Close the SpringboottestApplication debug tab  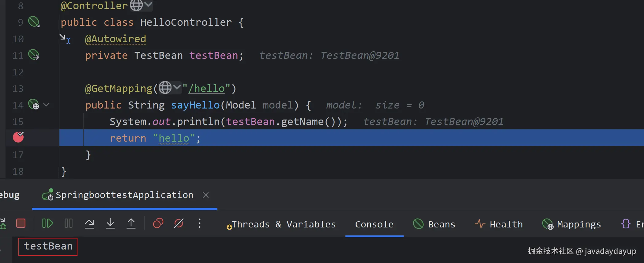[206, 195]
